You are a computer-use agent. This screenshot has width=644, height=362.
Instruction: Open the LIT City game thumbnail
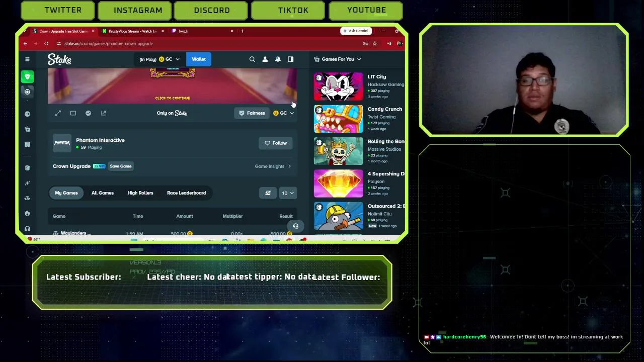339,86
